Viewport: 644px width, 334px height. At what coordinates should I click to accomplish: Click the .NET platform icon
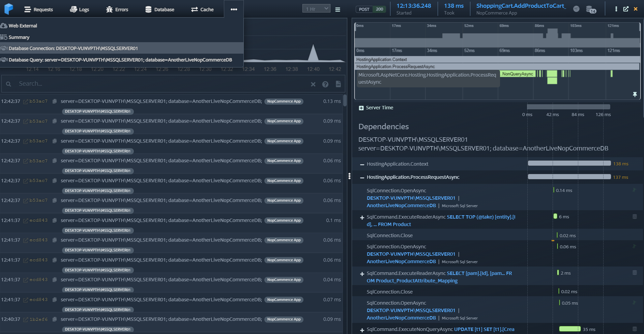[576, 9]
